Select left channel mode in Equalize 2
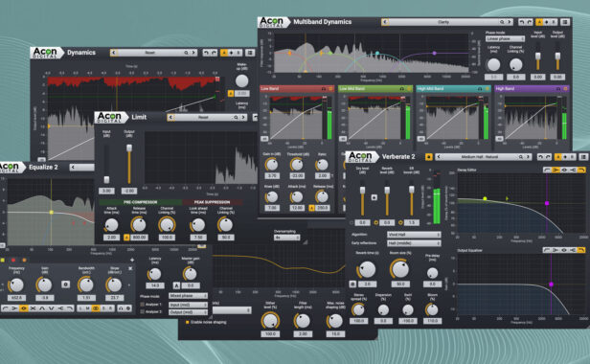Image resolution: width=590 pixels, height=364 pixels. [80, 307]
